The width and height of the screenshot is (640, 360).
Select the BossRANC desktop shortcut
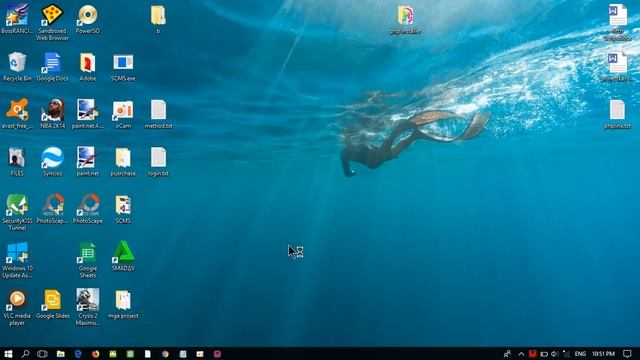pos(17,18)
